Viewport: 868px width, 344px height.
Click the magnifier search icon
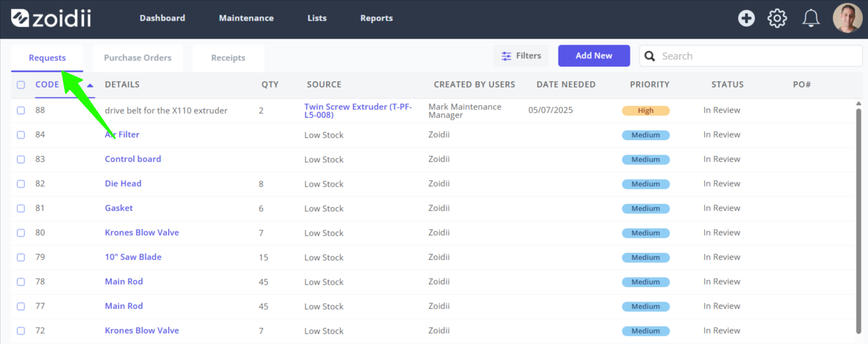pyautogui.click(x=650, y=56)
